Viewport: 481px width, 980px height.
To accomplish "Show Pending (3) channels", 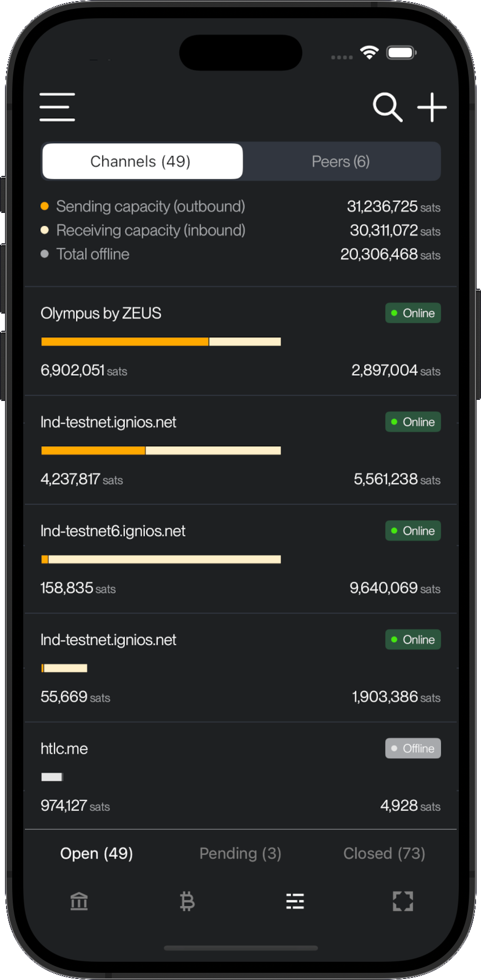I will (x=240, y=853).
